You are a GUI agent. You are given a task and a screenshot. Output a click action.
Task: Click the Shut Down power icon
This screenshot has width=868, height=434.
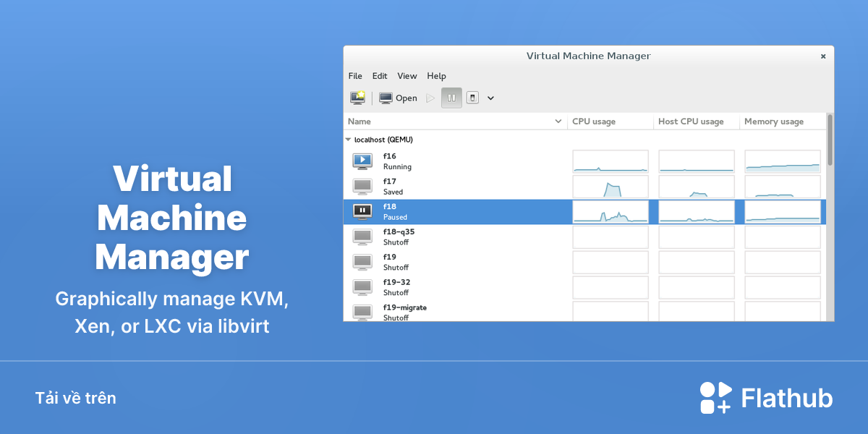[x=472, y=98]
